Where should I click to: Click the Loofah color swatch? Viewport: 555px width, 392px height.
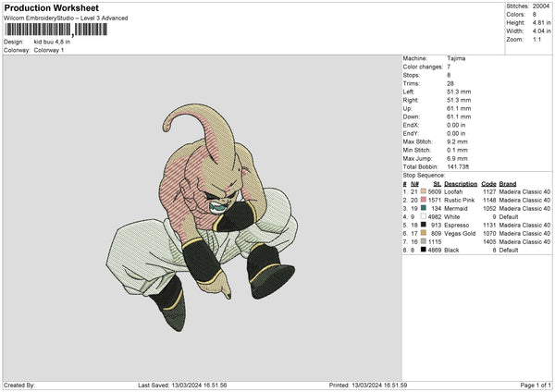(424, 191)
